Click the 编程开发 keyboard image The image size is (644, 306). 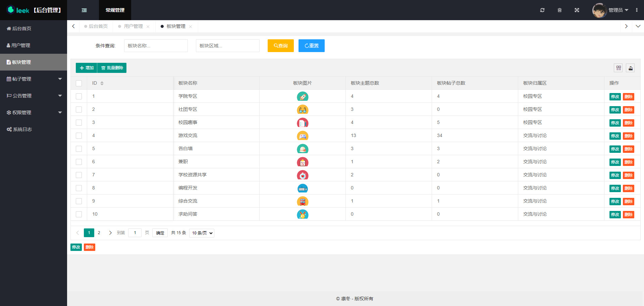(x=303, y=188)
